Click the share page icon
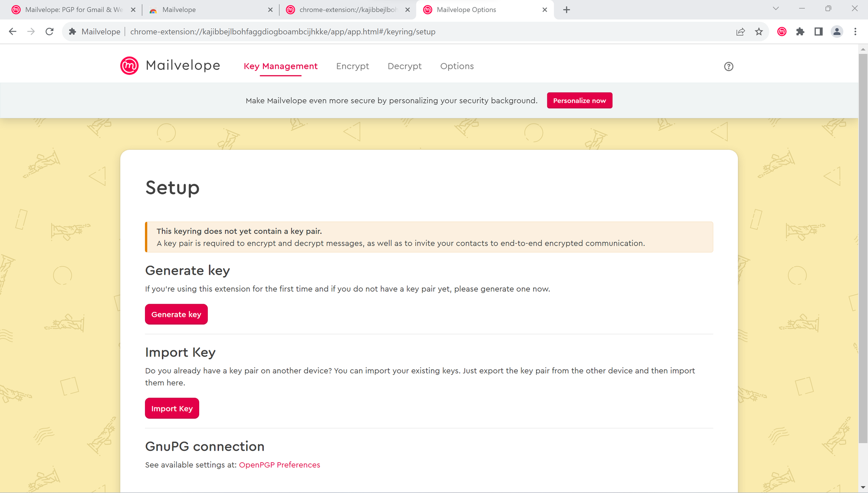Image resolution: width=868 pixels, height=493 pixels. pos(740,32)
